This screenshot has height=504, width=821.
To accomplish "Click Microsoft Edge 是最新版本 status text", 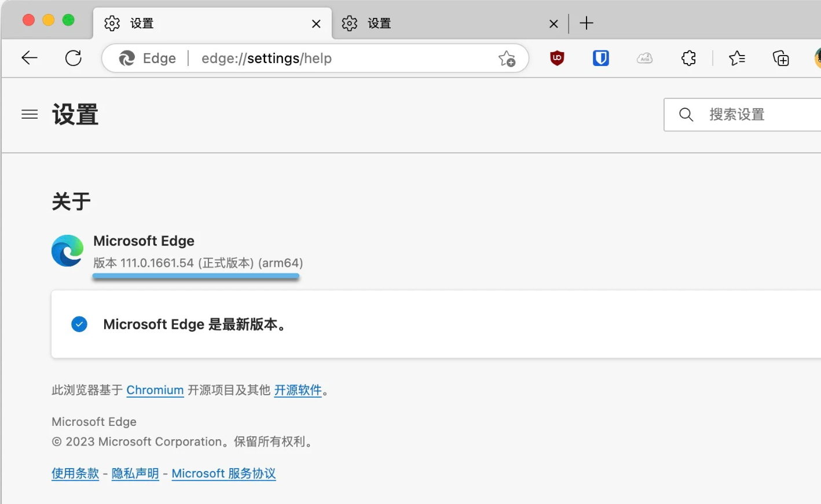I will [195, 324].
